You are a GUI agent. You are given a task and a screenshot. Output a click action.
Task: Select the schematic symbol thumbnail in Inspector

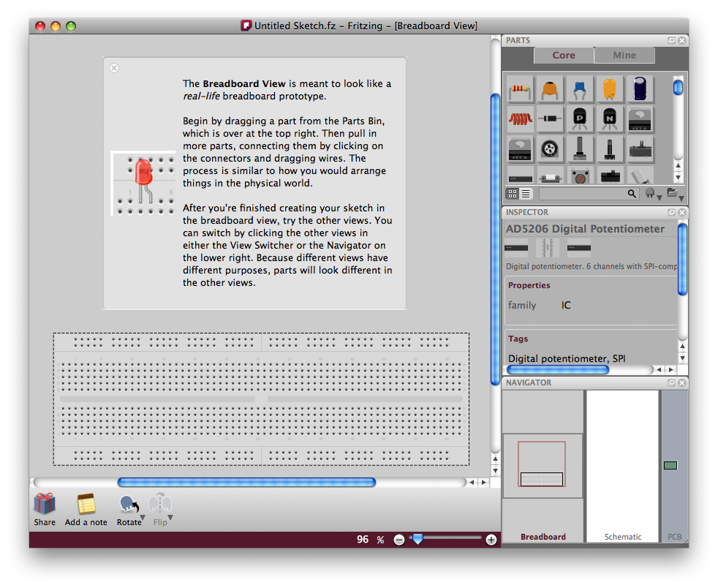(547, 248)
